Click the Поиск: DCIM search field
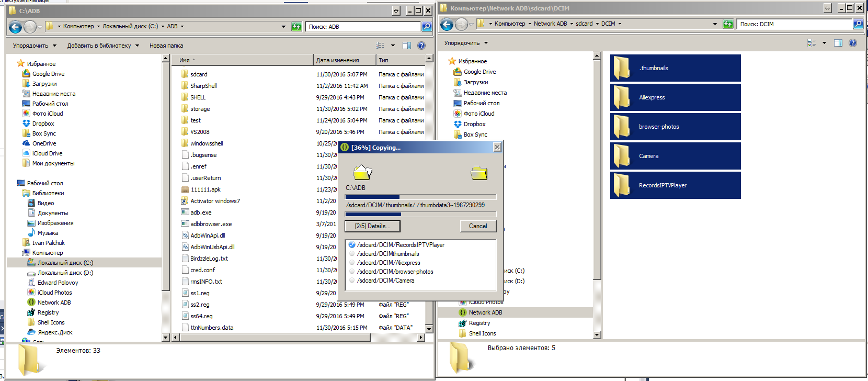The width and height of the screenshot is (868, 381). tap(794, 24)
